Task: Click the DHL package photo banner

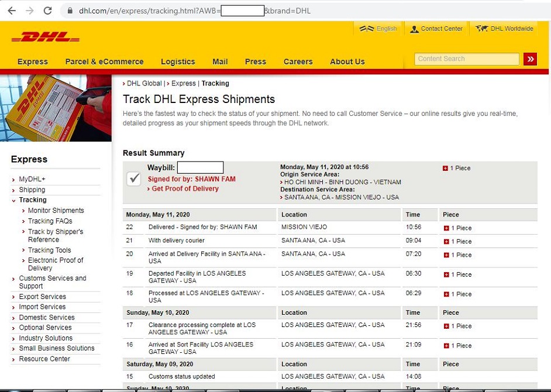Action: (56, 108)
